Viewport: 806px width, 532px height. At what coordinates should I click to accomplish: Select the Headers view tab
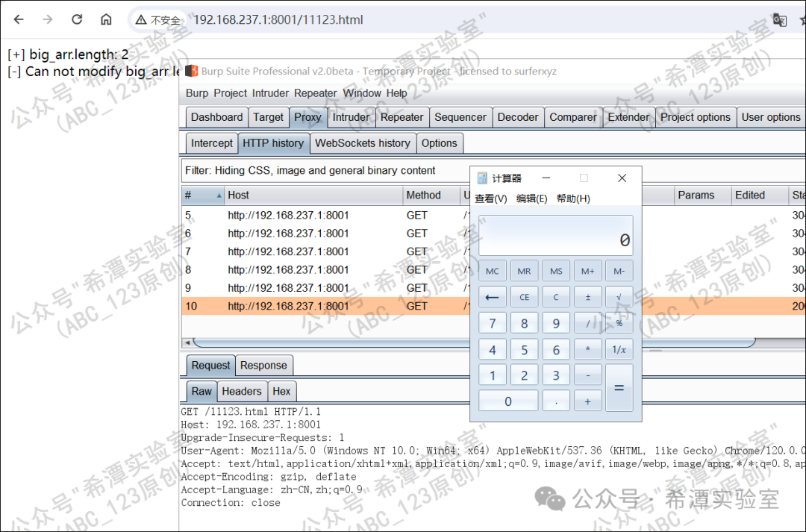(x=242, y=391)
